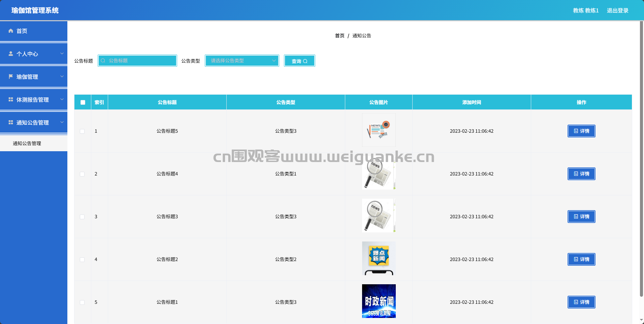
Task: Toggle the select-all checkbox in table header
Action: coord(83,102)
